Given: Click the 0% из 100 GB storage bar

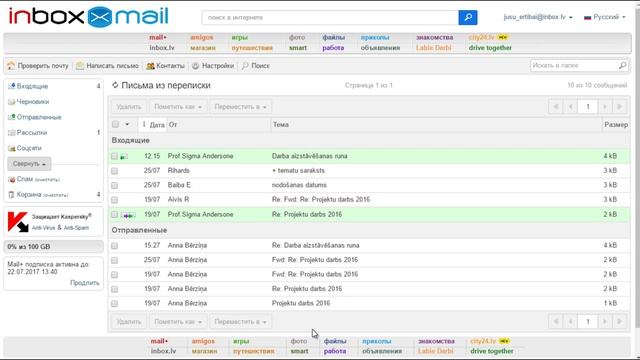Looking at the screenshot, I should pyautogui.click(x=53, y=247).
